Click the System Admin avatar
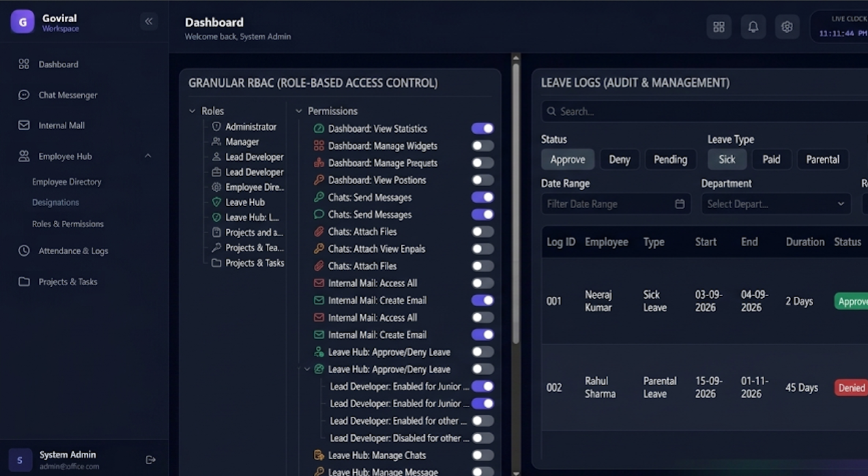Image resolution: width=868 pixels, height=476 pixels. pyautogui.click(x=20, y=460)
